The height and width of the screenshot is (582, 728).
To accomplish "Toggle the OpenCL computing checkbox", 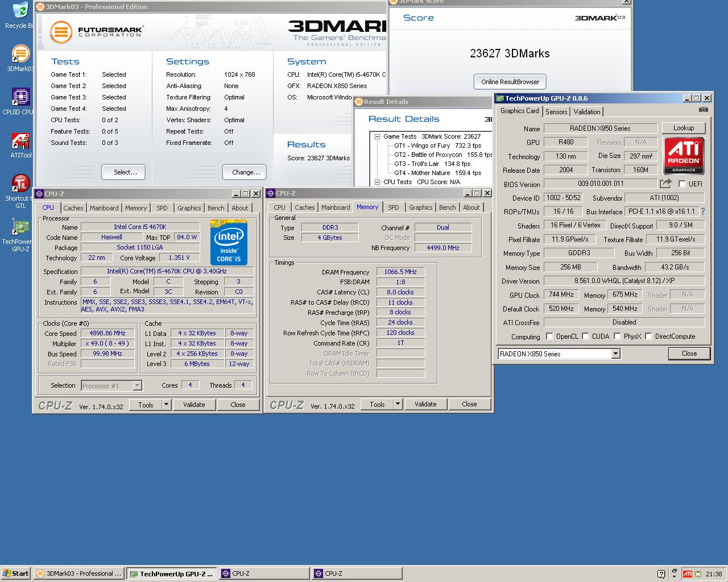I will 549,336.
